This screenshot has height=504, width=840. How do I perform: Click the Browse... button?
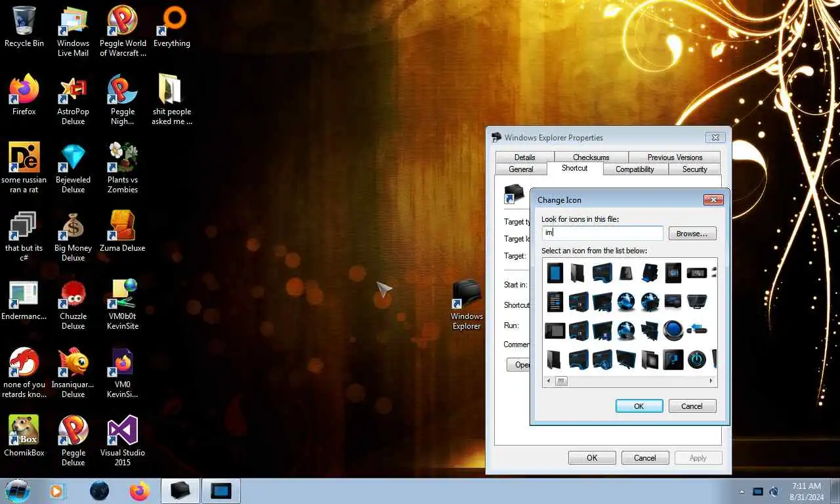(692, 234)
